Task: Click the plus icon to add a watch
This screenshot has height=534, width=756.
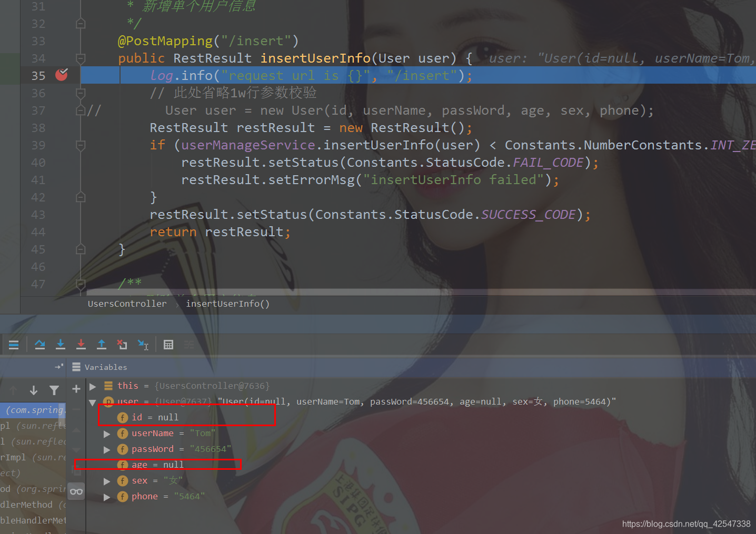Action: tap(76, 388)
